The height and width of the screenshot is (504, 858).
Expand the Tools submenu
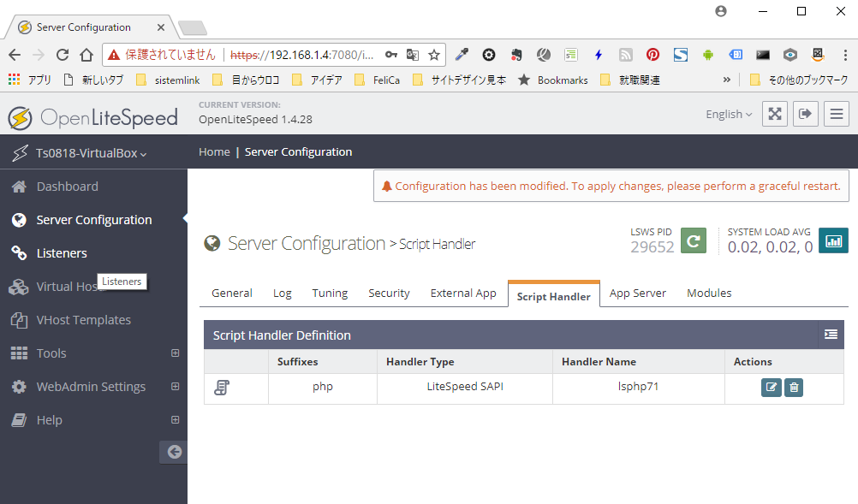tap(175, 353)
